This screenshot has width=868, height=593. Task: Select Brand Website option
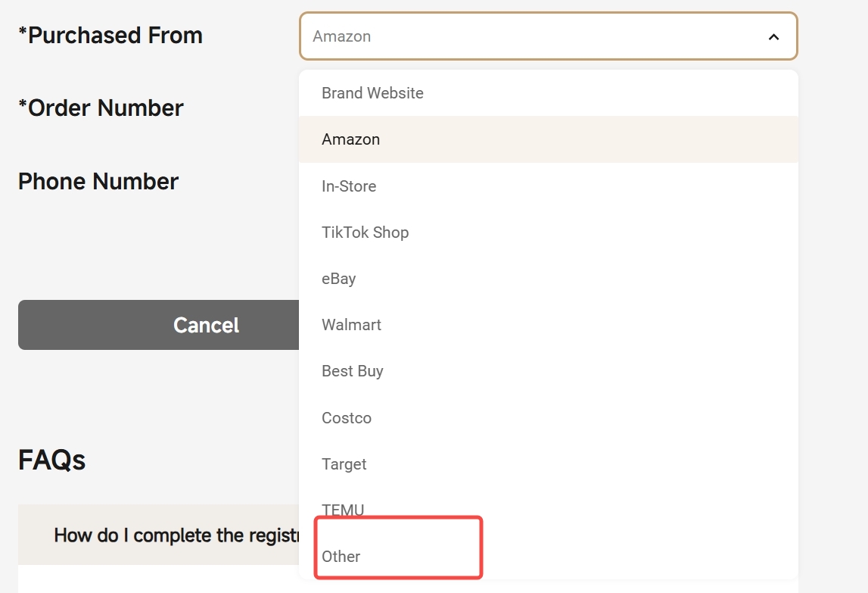[x=548, y=93]
